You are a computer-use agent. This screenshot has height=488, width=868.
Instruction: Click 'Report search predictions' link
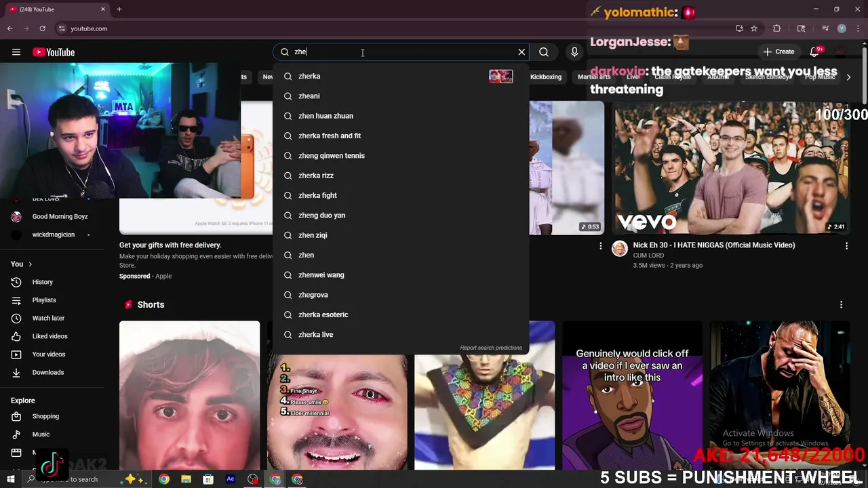(491, 348)
